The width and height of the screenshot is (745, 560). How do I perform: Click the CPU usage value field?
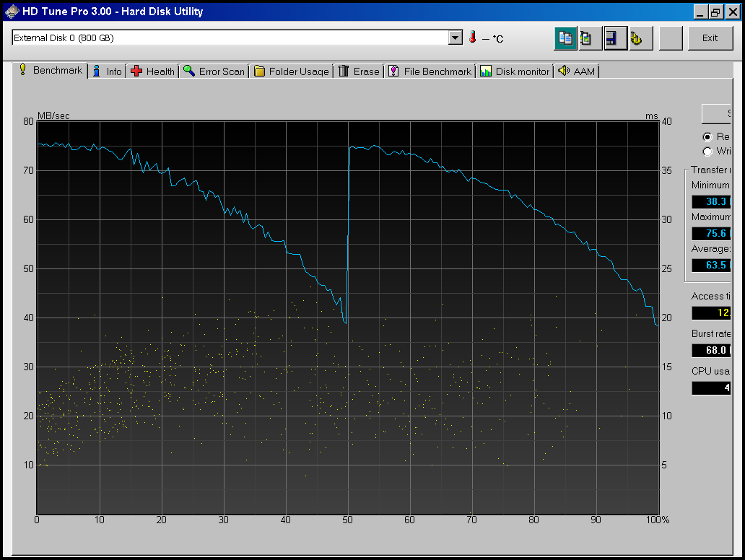[711, 388]
